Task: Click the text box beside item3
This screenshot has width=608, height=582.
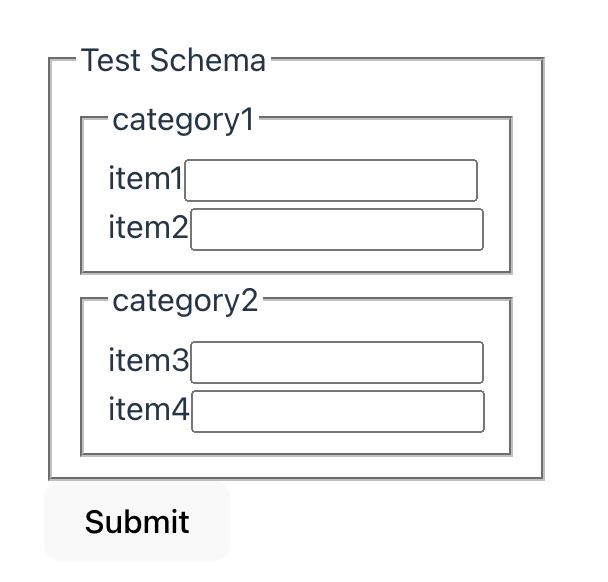Action: [x=337, y=362]
